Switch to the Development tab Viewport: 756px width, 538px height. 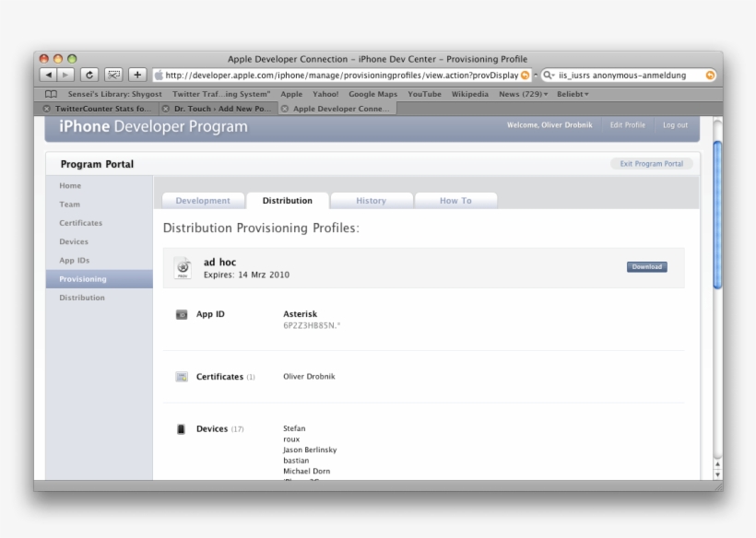tap(202, 200)
